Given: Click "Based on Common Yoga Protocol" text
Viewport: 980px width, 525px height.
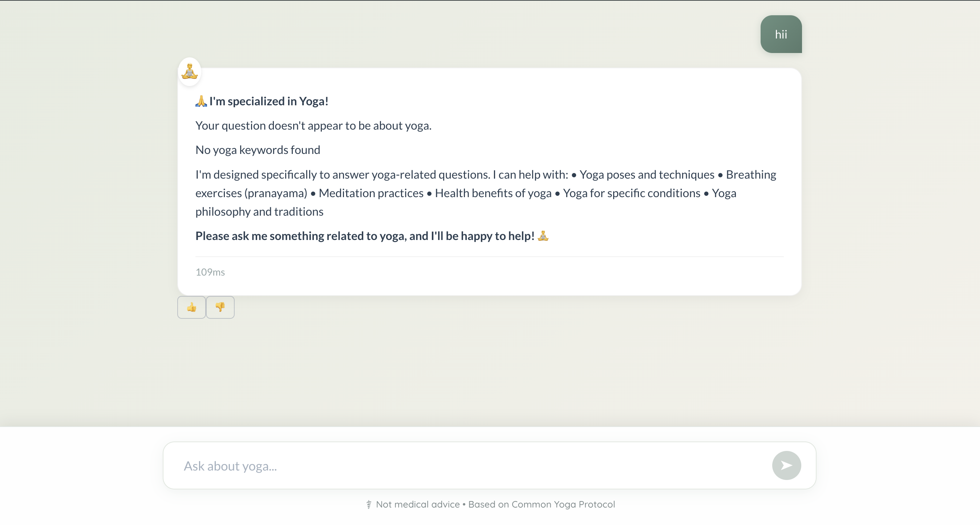Looking at the screenshot, I should point(541,504).
